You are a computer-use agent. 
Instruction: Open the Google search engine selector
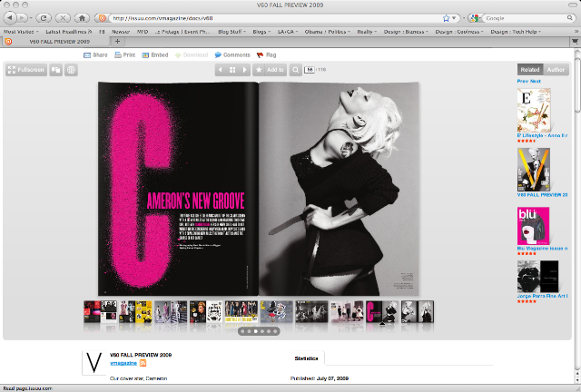[x=475, y=18]
